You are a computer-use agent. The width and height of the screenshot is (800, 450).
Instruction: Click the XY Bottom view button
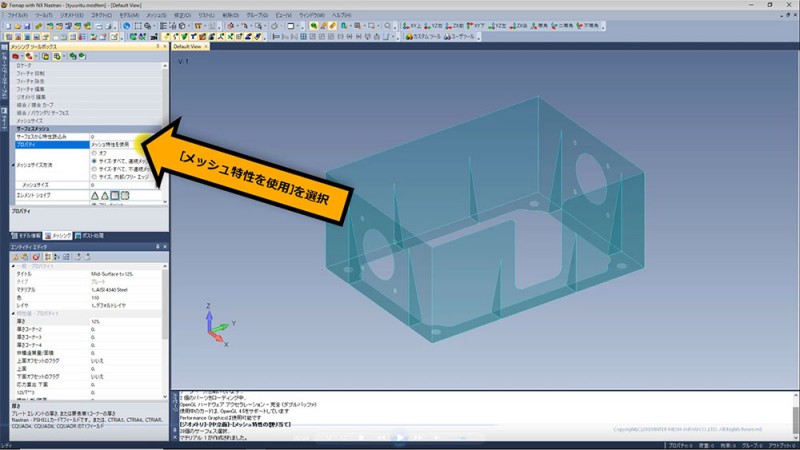476,26
